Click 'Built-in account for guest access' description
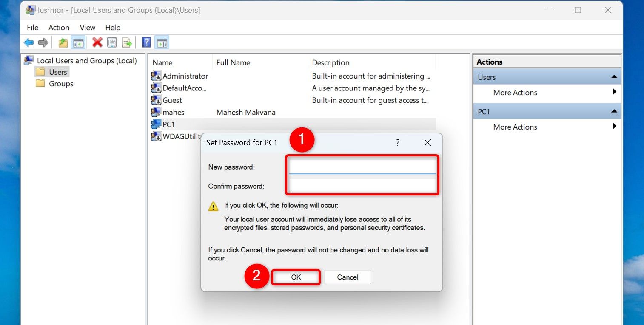This screenshot has width=644, height=325. click(x=370, y=100)
